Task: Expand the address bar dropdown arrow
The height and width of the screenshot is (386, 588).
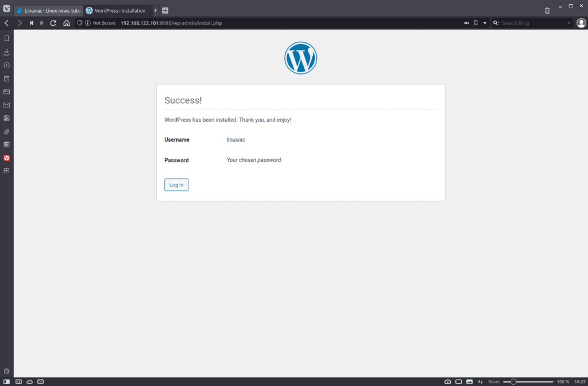Action: 485,23
